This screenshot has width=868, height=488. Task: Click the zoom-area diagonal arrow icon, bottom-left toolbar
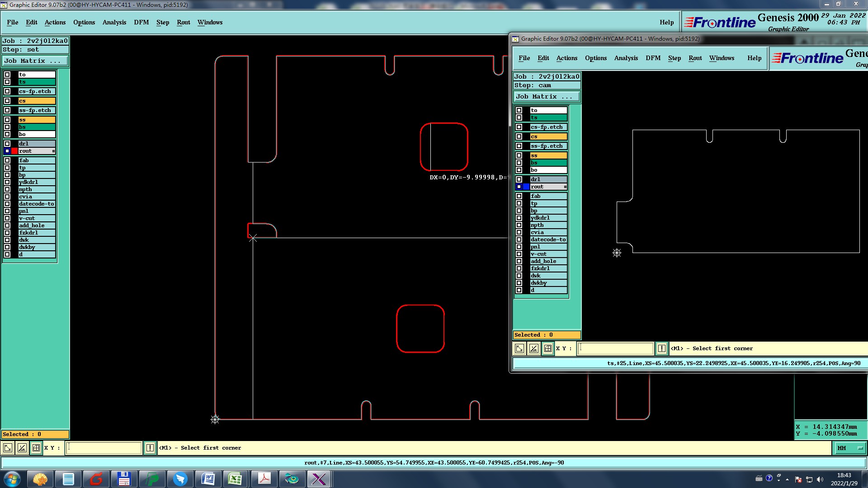click(x=8, y=448)
